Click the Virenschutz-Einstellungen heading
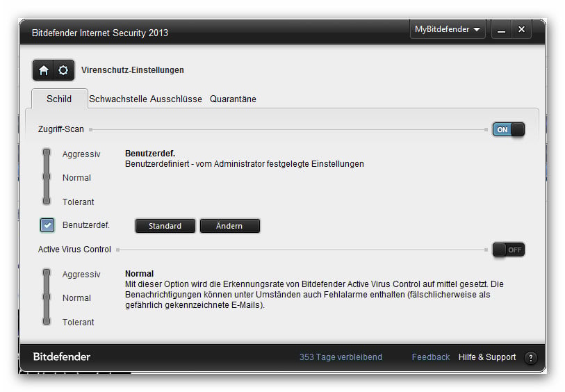565x392 pixels. point(133,70)
